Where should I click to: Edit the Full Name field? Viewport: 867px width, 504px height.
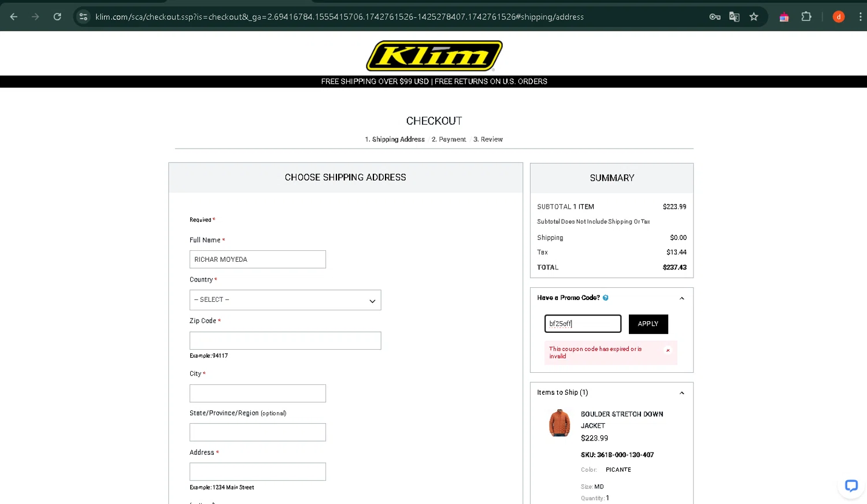coord(257,260)
